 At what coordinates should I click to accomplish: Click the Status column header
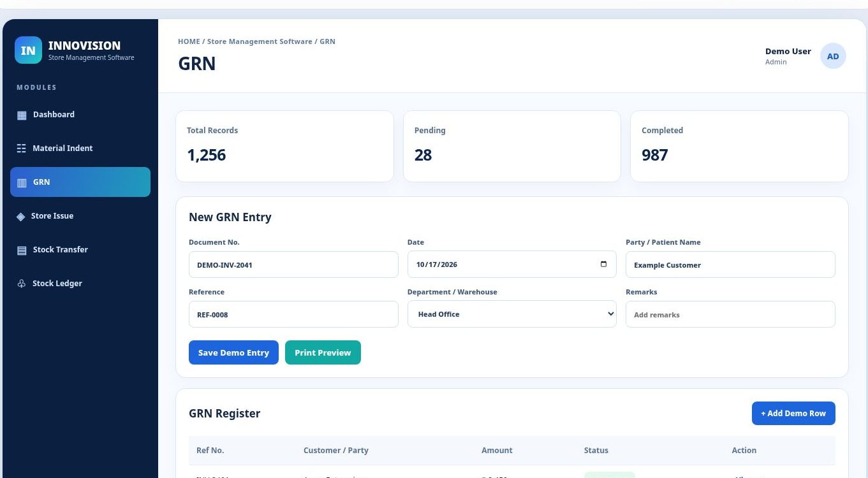596,450
